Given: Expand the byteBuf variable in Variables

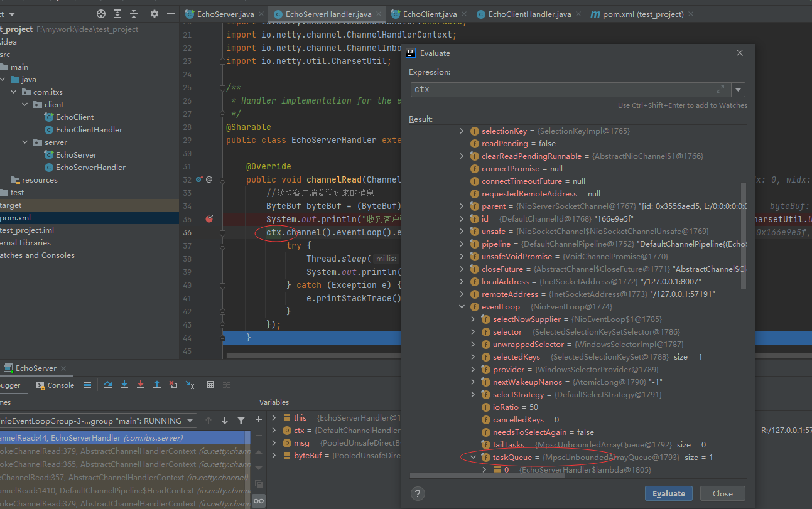Looking at the screenshot, I should point(274,456).
